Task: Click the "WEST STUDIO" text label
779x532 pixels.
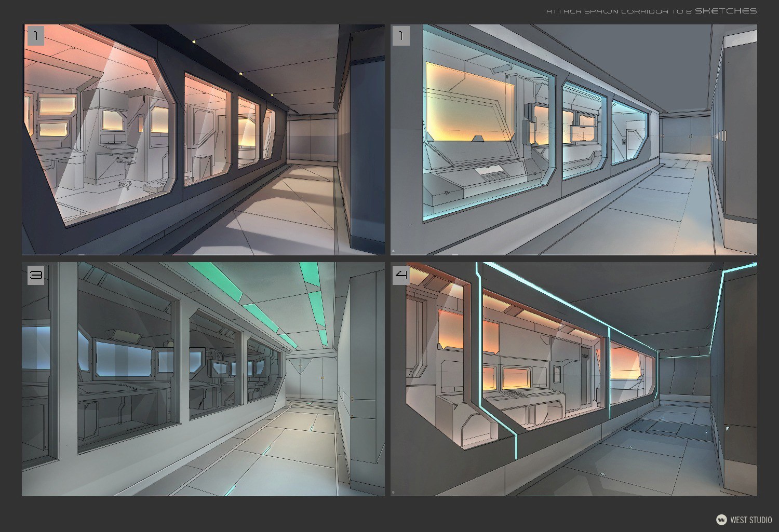Action: coord(751,520)
